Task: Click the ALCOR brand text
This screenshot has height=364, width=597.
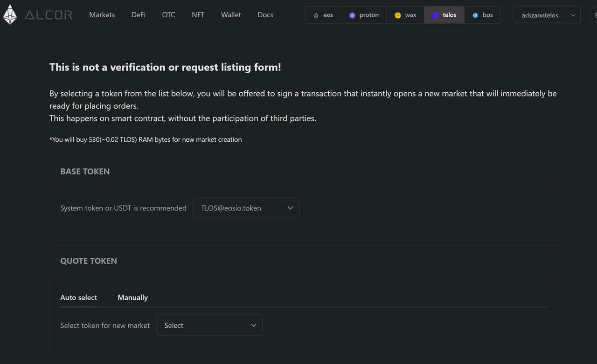Action: [49, 15]
